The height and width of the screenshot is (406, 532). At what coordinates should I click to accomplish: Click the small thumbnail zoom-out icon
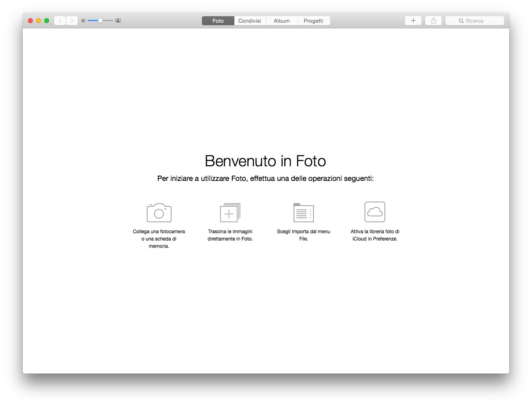[83, 21]
